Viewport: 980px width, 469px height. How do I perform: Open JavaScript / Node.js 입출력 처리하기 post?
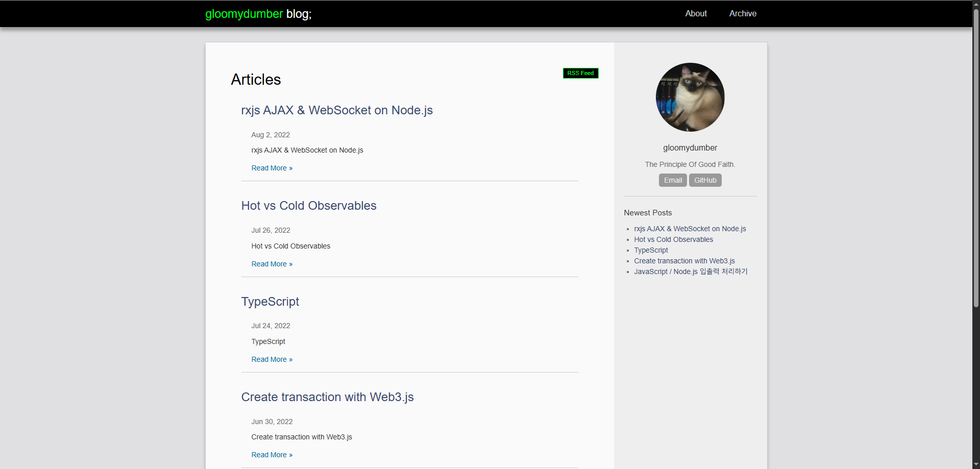tap(690, 272)
